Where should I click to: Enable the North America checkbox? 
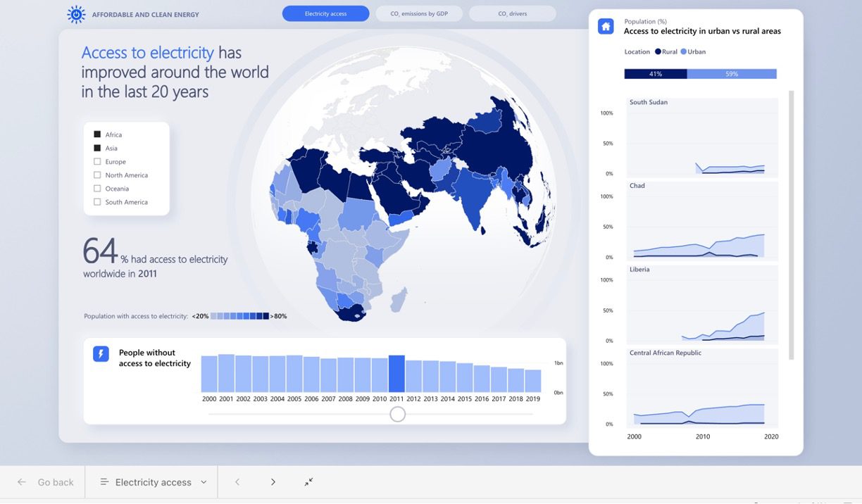(x=97, y=175)
